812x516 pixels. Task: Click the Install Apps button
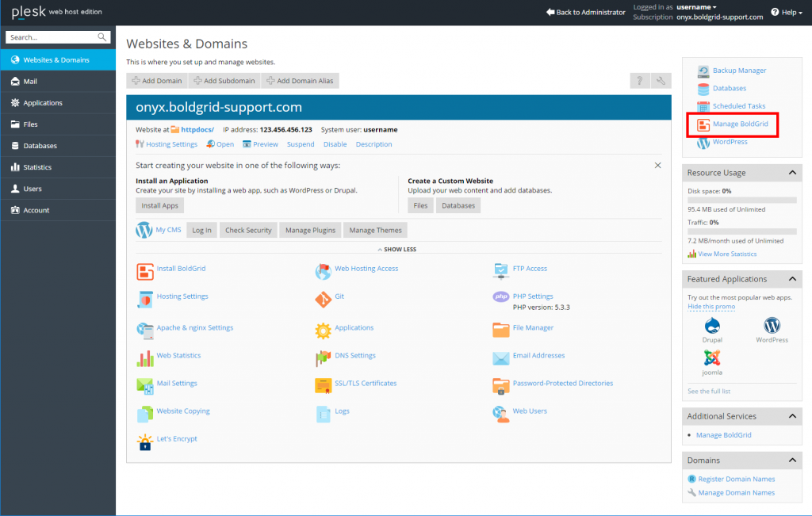pos(159,205)
